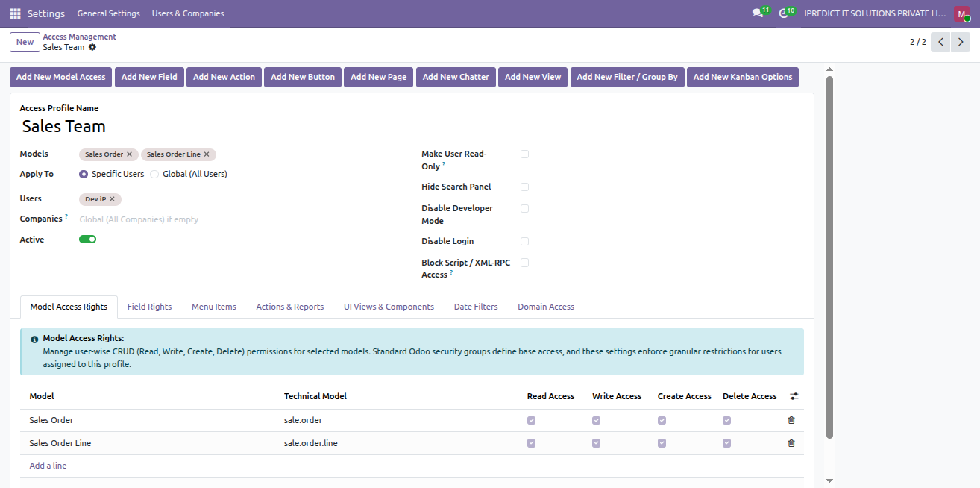This screenshot has width=980, height=488.
Task: Open the apps grid menu icon
Action: coord(15,13)
